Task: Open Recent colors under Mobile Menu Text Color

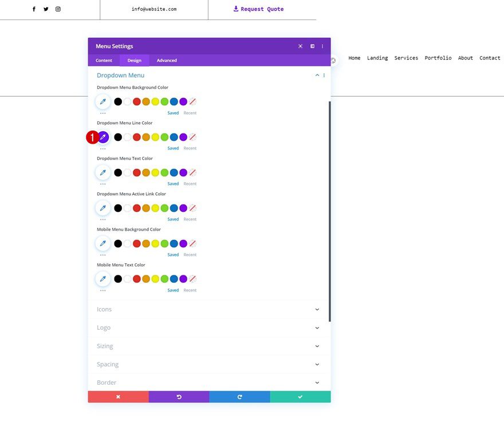Action: [190, 290]
